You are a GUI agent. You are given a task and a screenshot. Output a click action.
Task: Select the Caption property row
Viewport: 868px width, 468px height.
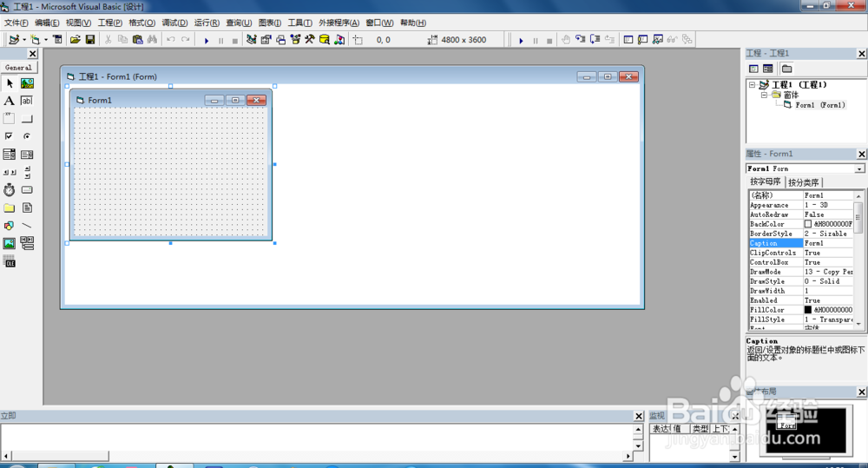[x=800, y=243]
